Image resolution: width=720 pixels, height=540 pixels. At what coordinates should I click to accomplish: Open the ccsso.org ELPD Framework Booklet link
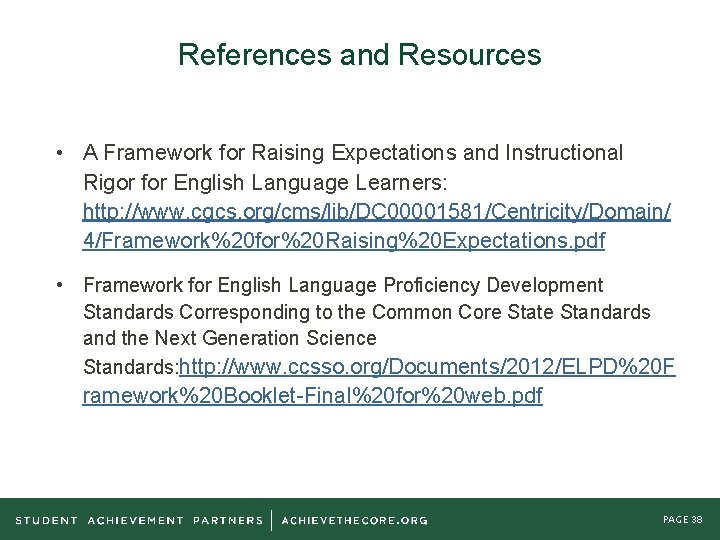pos(379,381)
